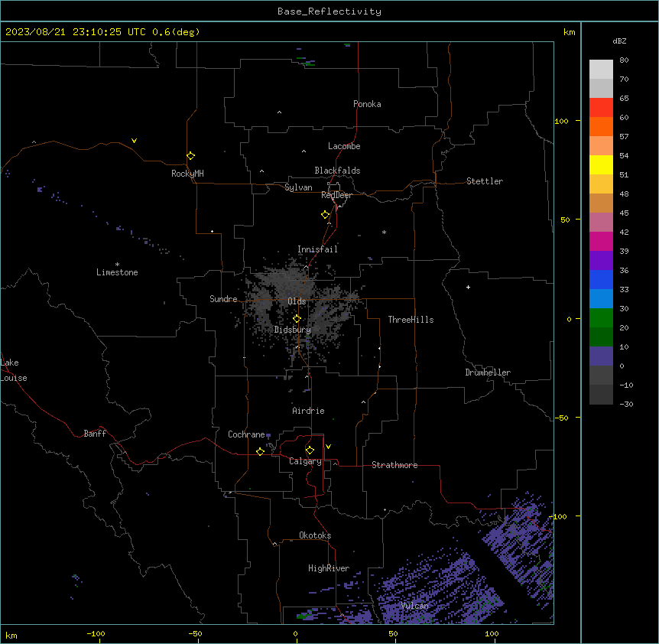Click the ThreeHills label
Screen dimensions: 659x644
[411, 320]
